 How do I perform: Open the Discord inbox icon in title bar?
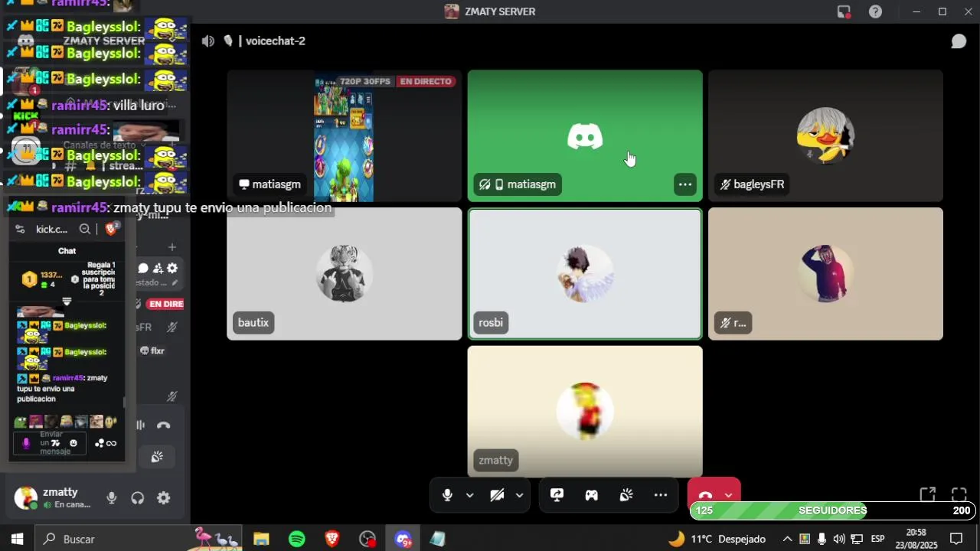pos(844,11)
